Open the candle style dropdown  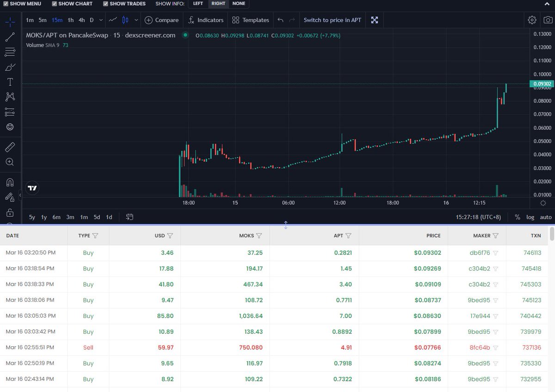tap(136, 20)
